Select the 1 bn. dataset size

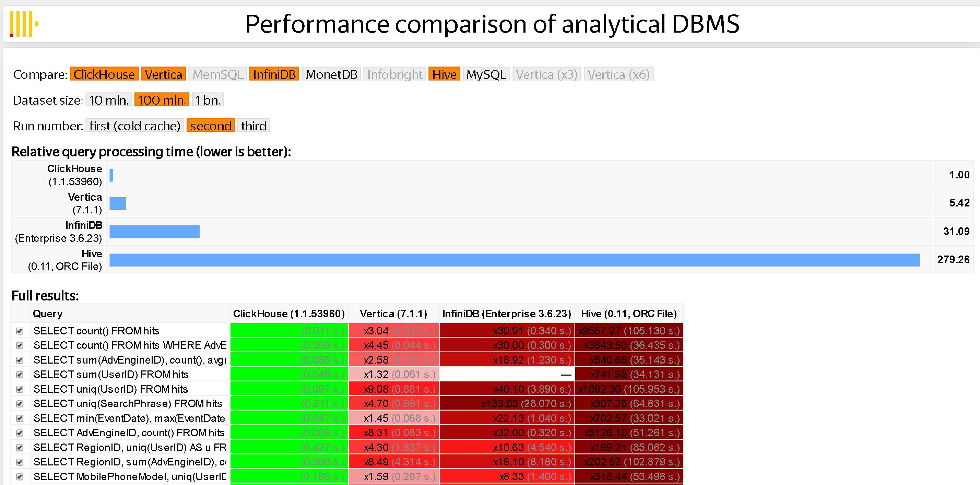coord(208,100)
